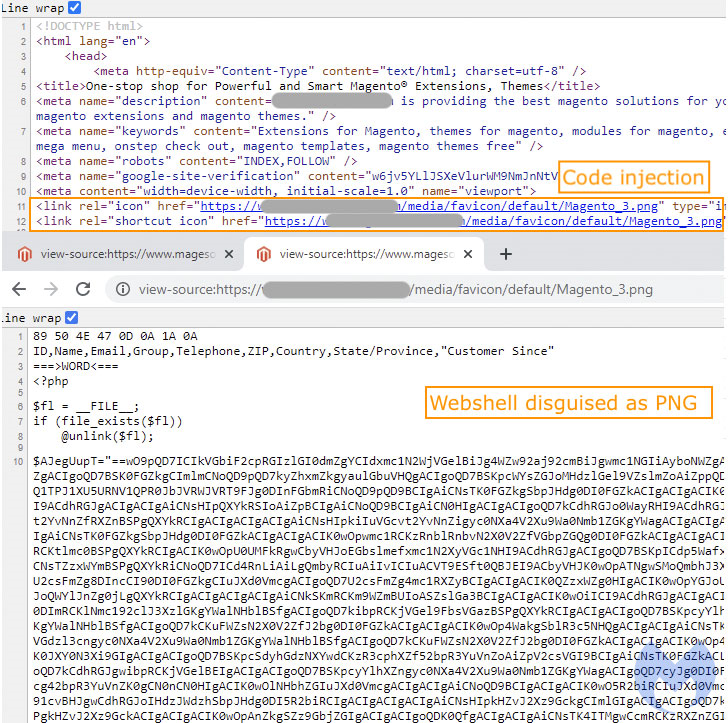Click the CSV header line starting with ID,Name,Email
Viewport: 728px width, 723px height.
[293, 351]
